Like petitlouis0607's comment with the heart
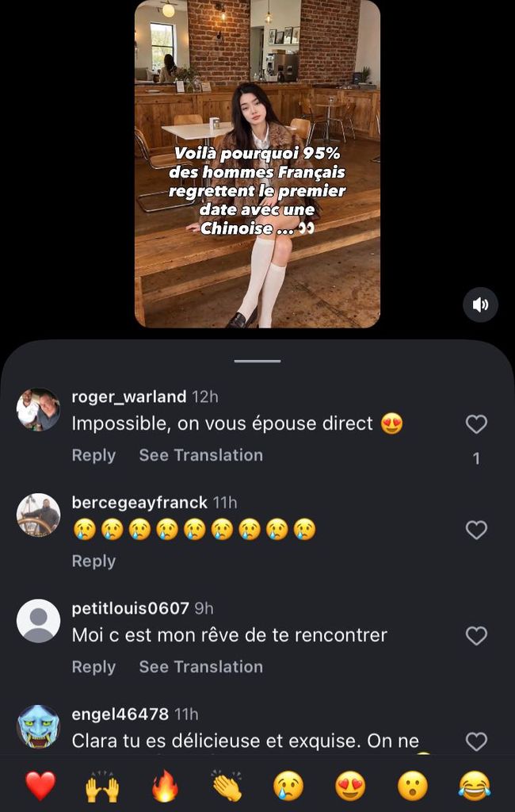 [476, 635]
